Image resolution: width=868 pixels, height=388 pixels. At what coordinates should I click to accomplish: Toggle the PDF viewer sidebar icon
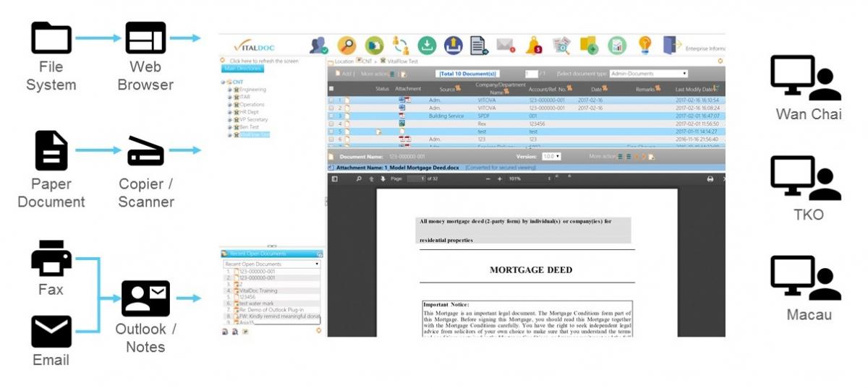335,178
